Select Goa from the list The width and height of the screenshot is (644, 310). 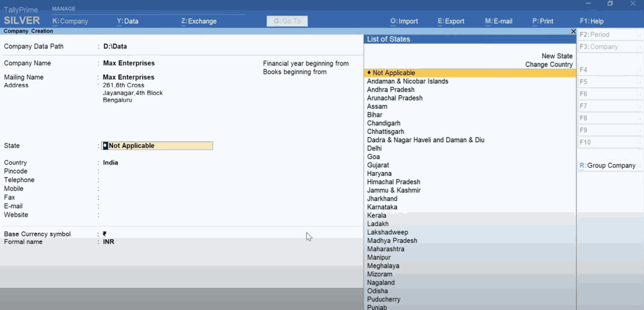(373, 157)
